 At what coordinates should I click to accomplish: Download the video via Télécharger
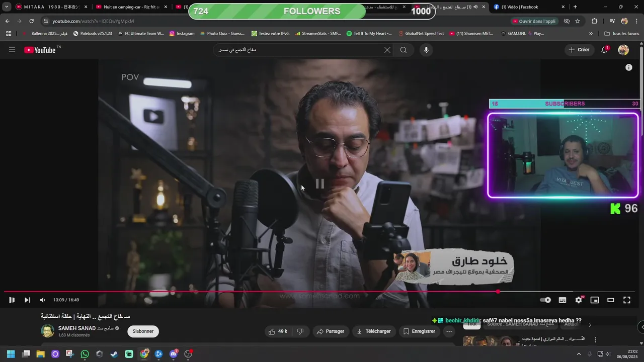coord(374,331)
